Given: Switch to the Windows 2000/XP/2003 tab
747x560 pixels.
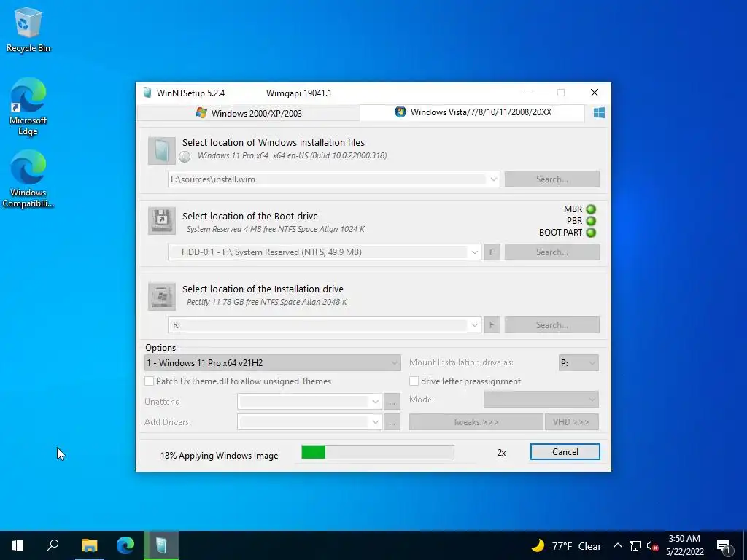Looking at the screenshot, I should (249, 113).
